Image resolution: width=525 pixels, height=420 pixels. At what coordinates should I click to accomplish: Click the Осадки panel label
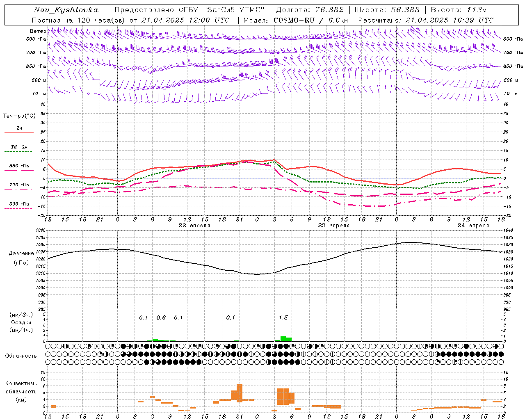tap(21, 322)
